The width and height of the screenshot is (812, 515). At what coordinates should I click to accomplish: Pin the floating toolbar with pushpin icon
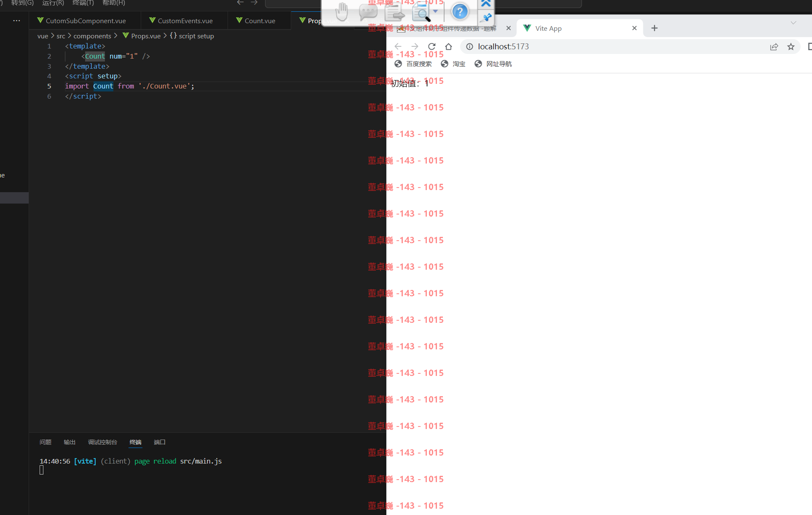(x=486, y=18)
